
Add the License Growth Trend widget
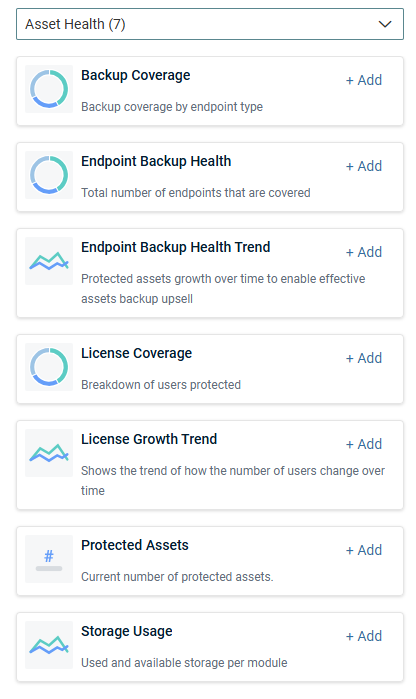tap(364, 444)
